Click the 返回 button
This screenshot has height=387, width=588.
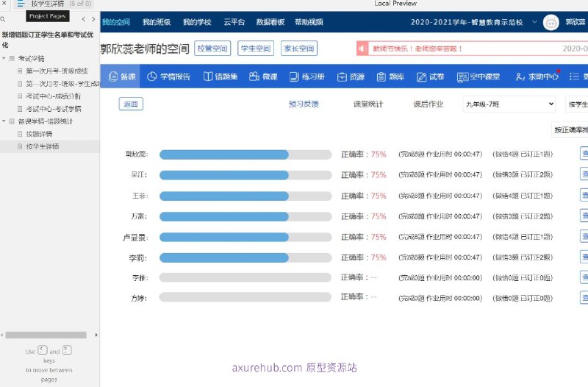click(131, 104)
